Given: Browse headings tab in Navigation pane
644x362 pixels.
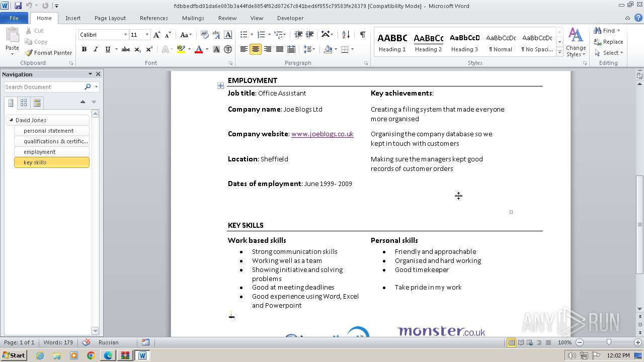Looking at the screenshot, I should coord(11,103).
